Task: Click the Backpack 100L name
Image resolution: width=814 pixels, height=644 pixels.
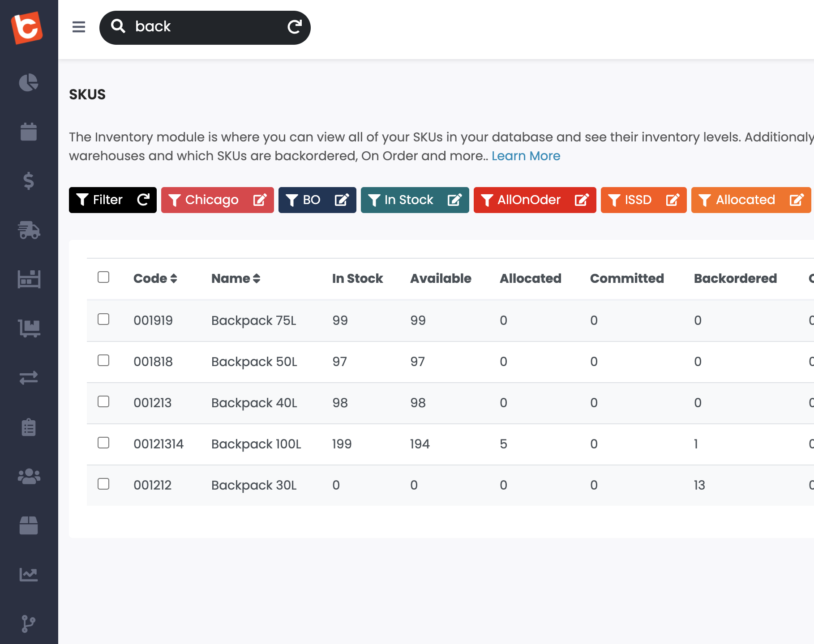Action: pos(256,444)
